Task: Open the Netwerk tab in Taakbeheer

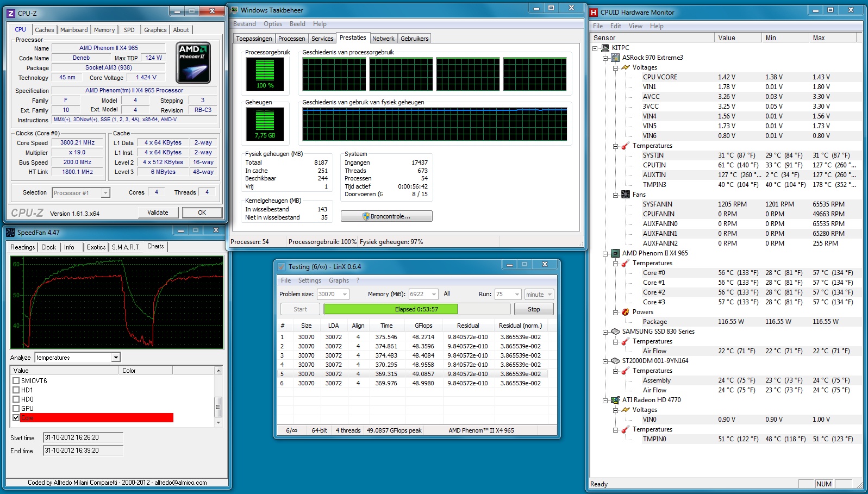Action: tap(383, 39)
